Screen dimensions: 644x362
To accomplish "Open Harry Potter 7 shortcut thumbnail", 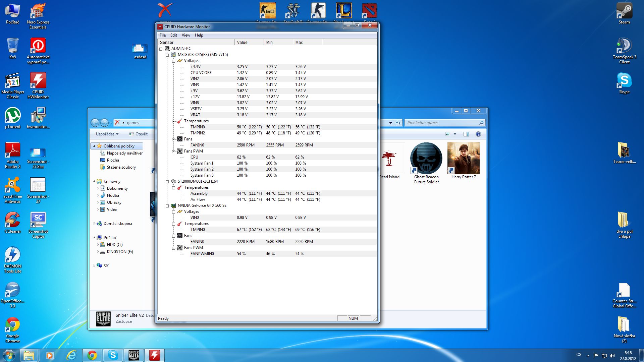I will (x=464, y=162).
